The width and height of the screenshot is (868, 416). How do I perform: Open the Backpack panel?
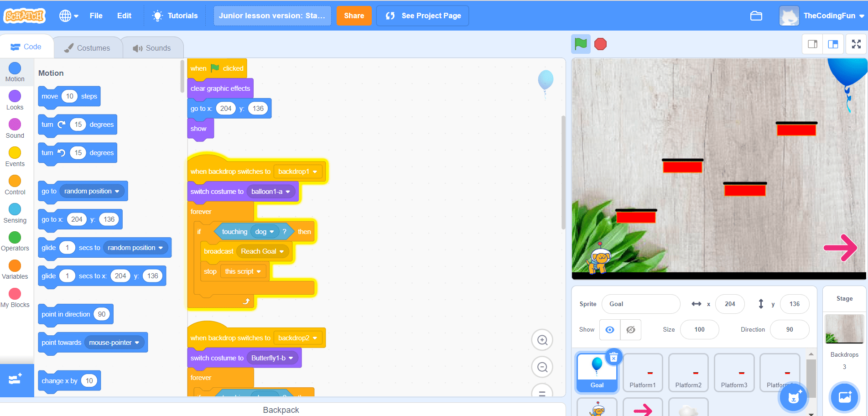(281, 410)
